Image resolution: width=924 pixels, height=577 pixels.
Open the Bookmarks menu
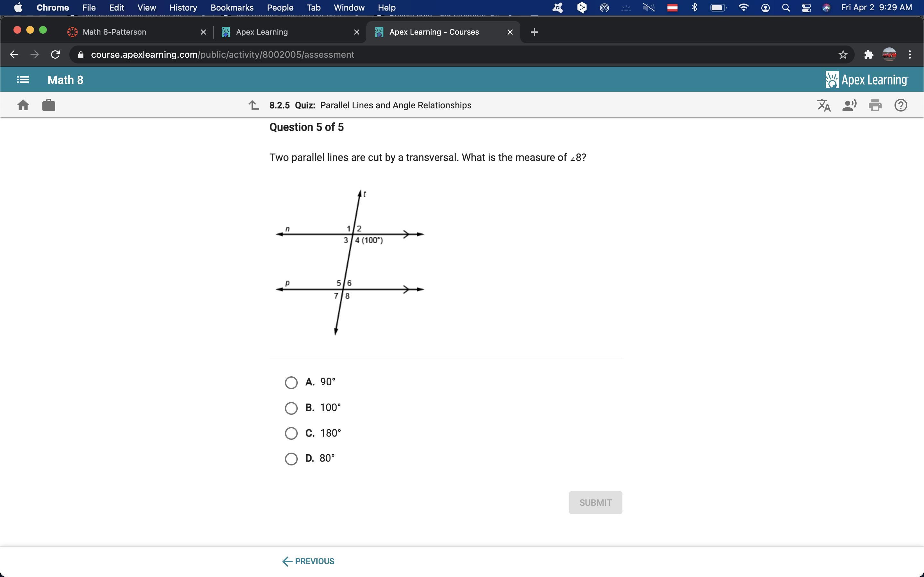(232, 8)
